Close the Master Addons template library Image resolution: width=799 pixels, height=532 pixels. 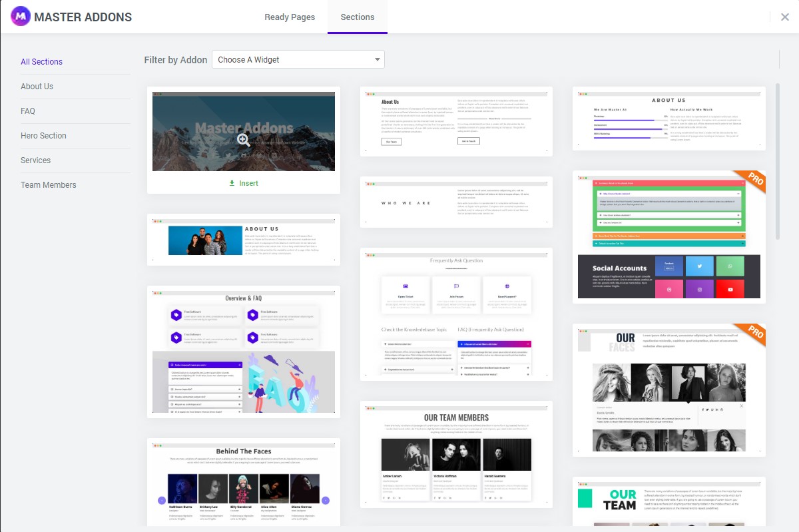[x=785, y=17]
